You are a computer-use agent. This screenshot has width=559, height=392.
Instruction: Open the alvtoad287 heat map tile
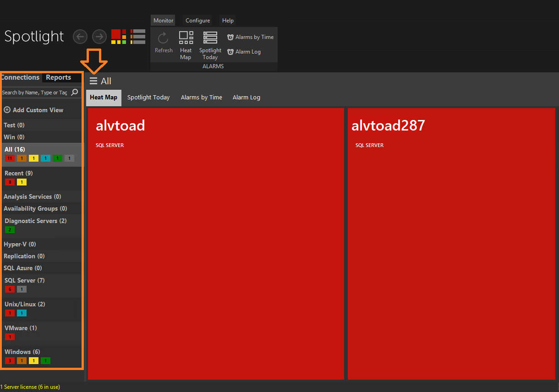coord(451,244)
